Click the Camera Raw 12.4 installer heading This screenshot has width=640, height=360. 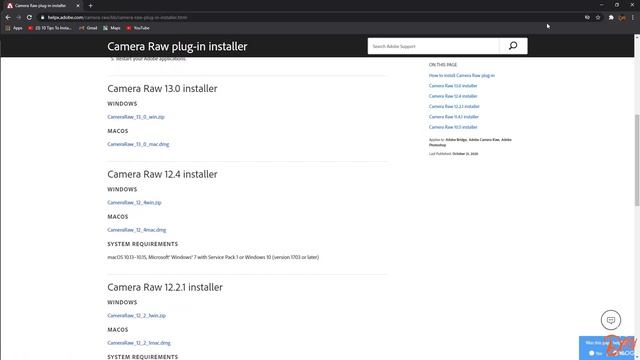click(162, 174)
